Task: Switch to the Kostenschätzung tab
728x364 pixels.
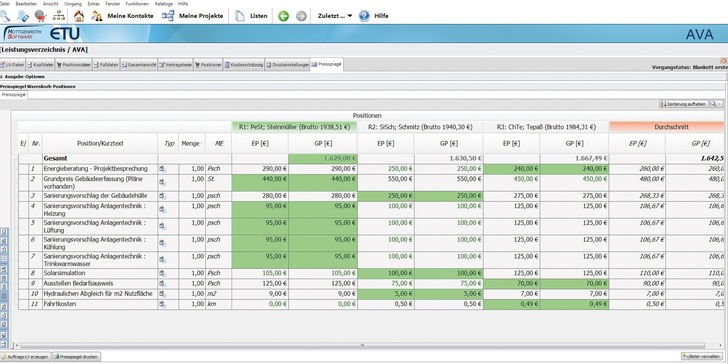Action: (x=244, y=65)
